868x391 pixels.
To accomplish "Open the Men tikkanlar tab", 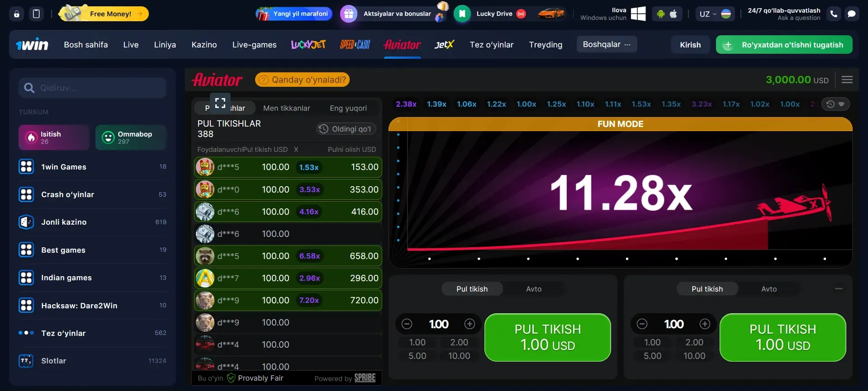I will point(286,108).
